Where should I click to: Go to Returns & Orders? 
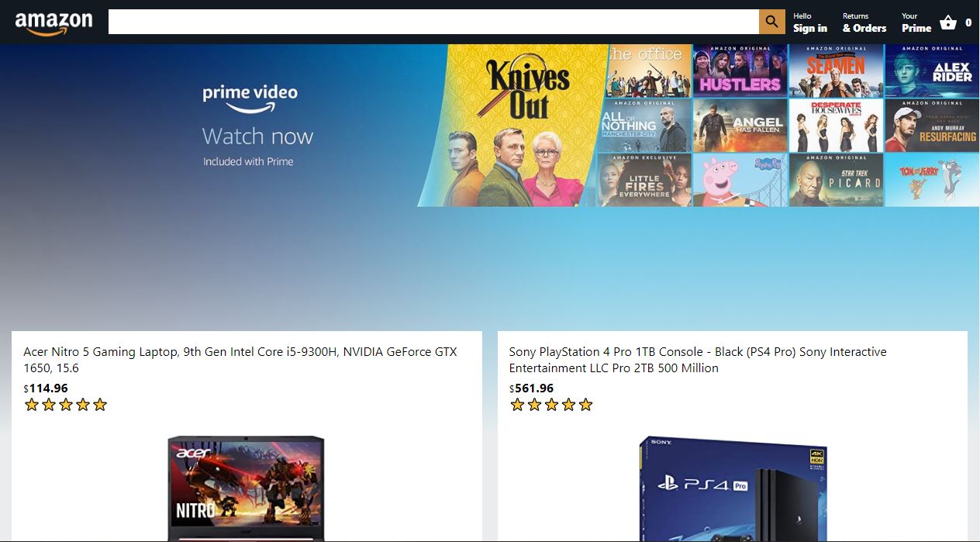pyautogui.click(x=864, y=22)
